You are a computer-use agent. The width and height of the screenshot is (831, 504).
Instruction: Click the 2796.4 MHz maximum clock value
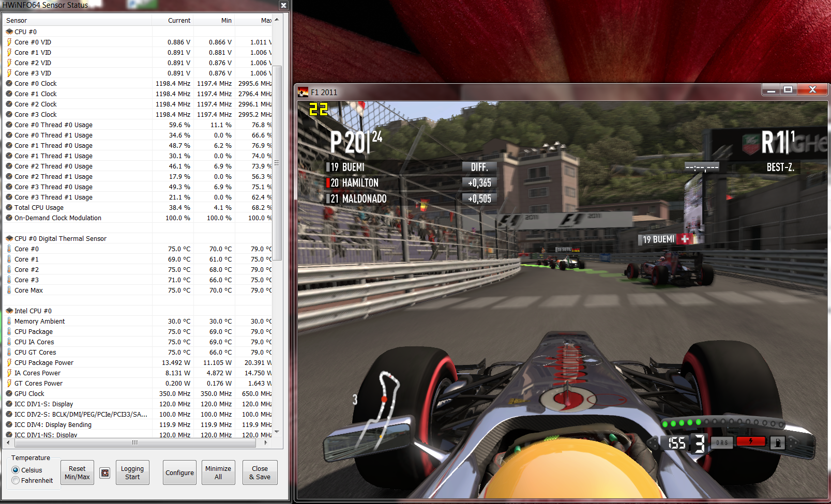click(x=255, y=94)
